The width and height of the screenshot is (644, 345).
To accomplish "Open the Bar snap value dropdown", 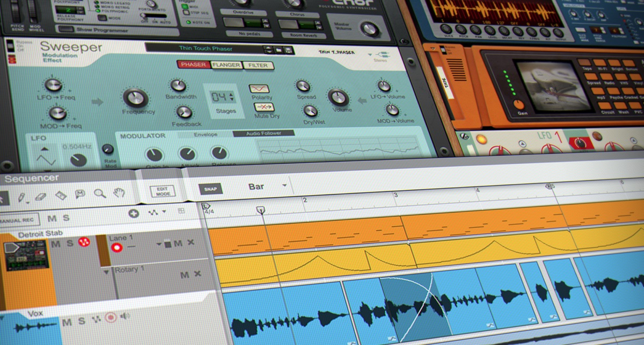I will tap(284, 186).
